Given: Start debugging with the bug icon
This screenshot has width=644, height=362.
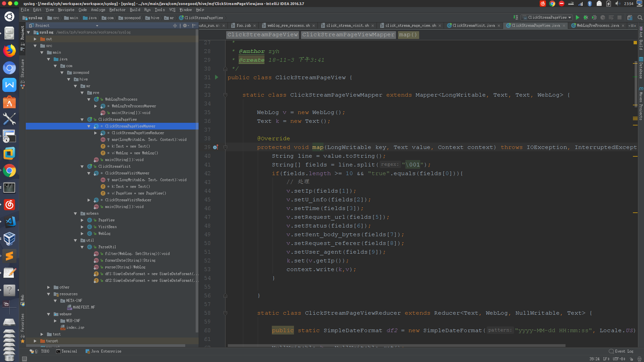Looking at the screenshot, I should (x=586, y=17).
